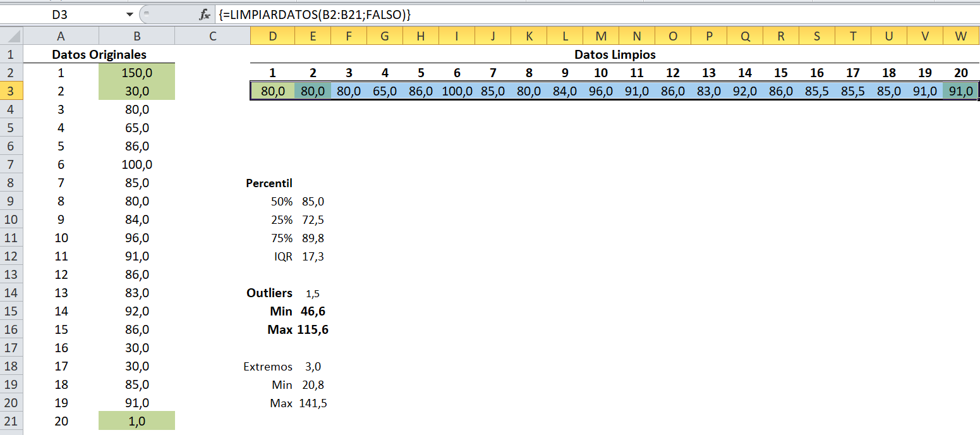Click green cell B21 with value 1,0
The width and height of the screenshot is (980, 435).
pos(136,421)
